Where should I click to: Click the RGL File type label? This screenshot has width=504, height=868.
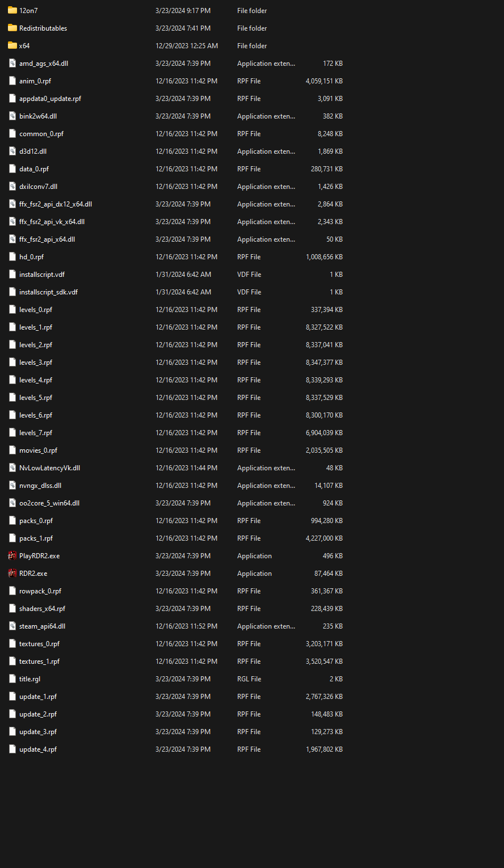point(249,679)
